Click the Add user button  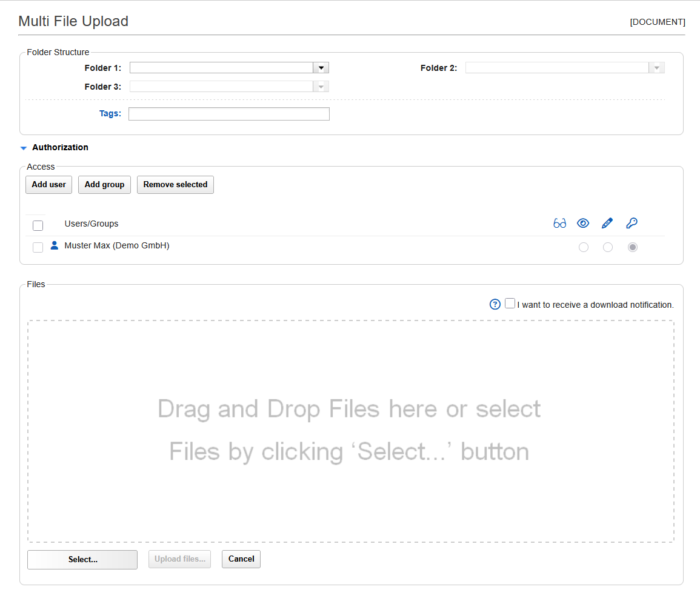(x=48, y=185)
